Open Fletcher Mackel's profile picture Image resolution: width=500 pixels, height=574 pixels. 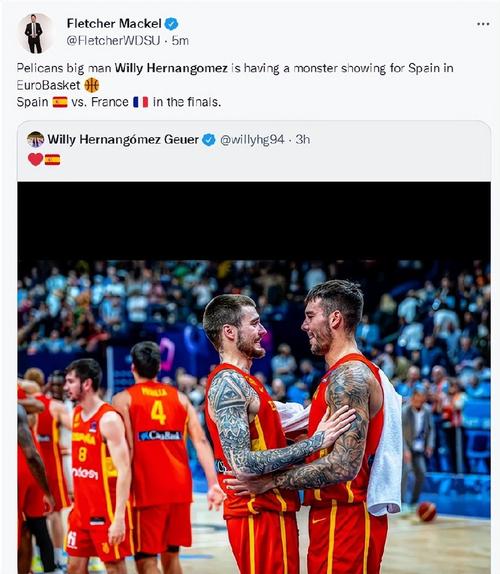(34, 33)
